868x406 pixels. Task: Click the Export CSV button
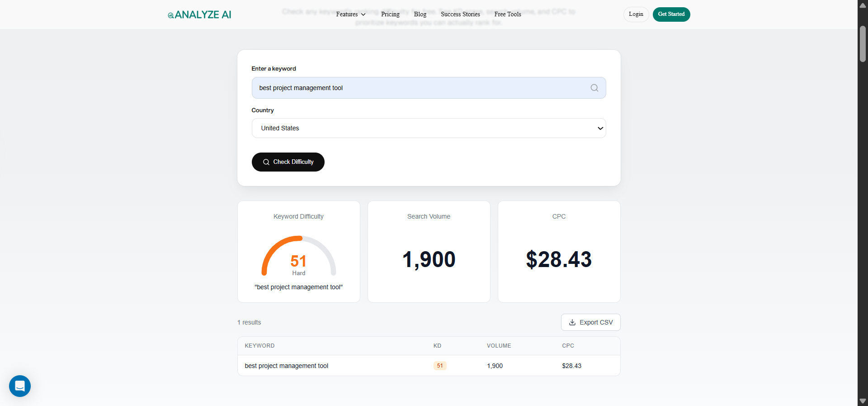coord(590,322)
